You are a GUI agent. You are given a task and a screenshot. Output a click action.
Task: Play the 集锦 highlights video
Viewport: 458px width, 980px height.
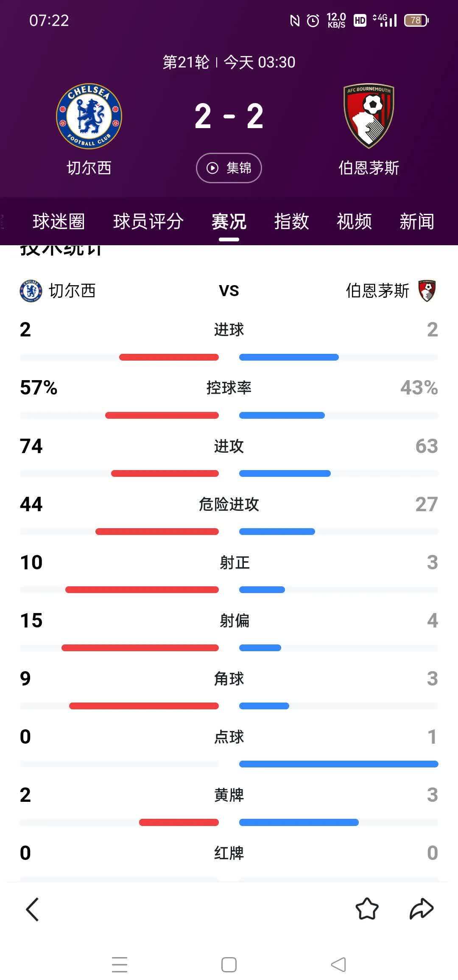pyautogui.click(x=229, y=168)
